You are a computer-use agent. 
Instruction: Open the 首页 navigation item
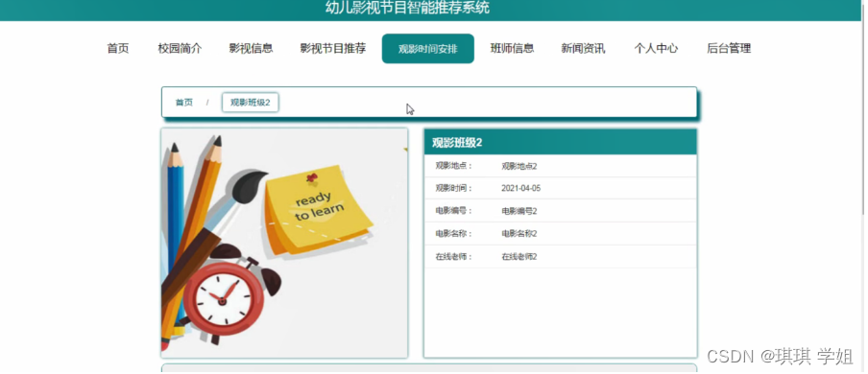(x=118, y=49)
